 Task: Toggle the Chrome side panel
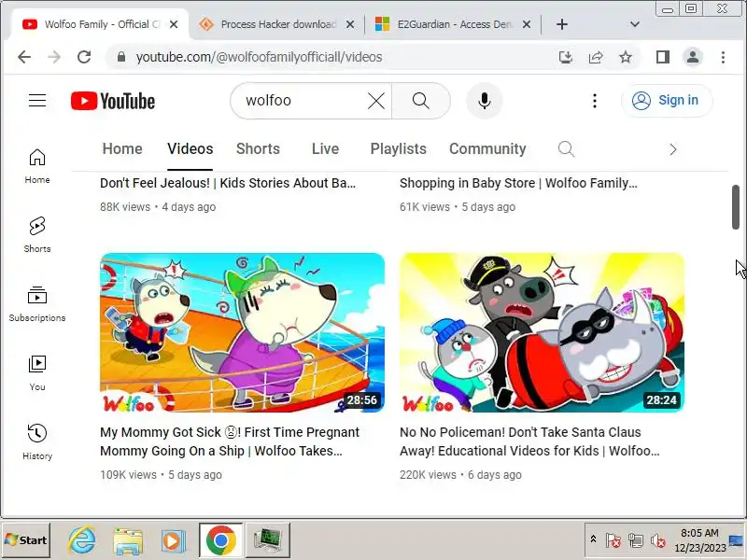click(x=663, y=57)
